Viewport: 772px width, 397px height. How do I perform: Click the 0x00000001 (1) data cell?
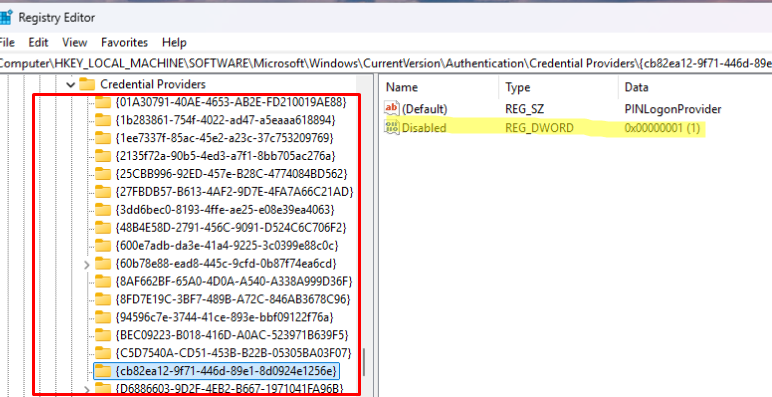[662, 128]
